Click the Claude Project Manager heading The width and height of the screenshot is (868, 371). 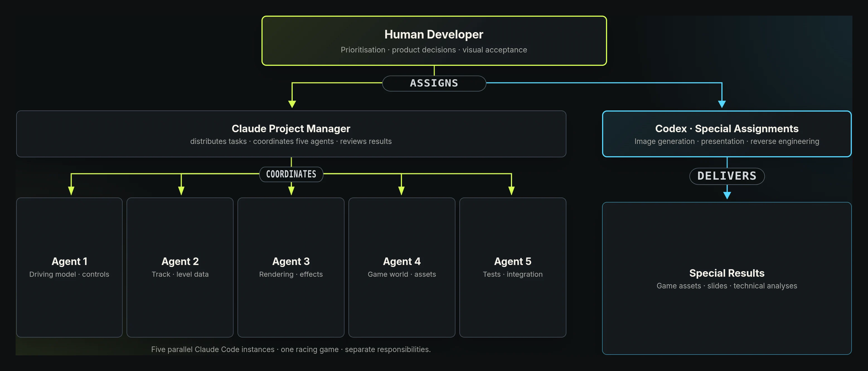pyautogui.click(x=291, y=129)
